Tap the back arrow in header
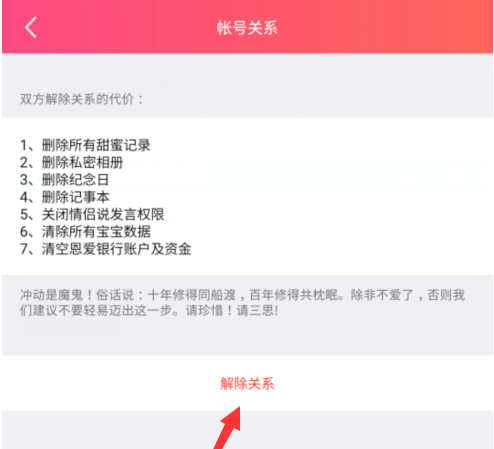The height and width of the screenshot is (449, 494). click(x=31, y=27)
